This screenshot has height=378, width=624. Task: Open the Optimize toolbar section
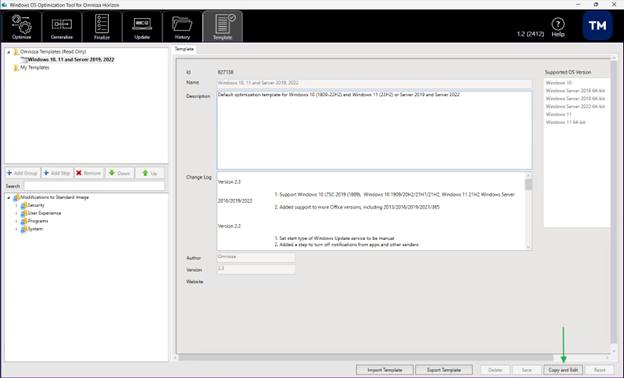21,26
